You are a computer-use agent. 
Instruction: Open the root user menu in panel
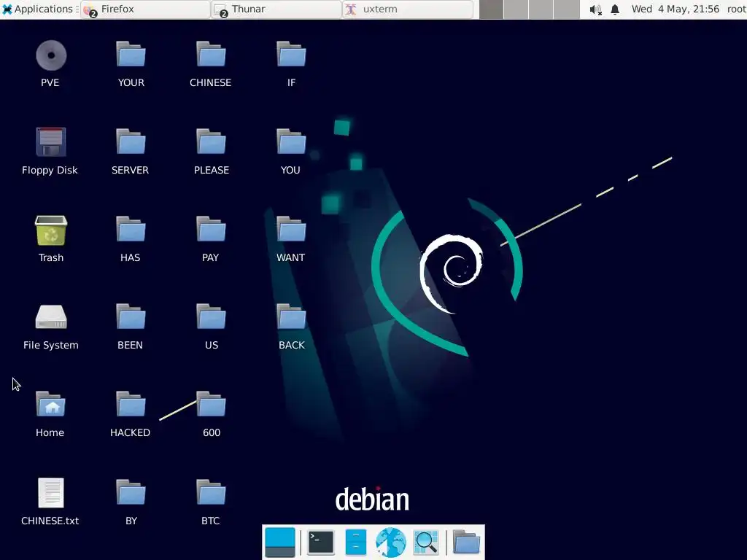coord(737,9)
